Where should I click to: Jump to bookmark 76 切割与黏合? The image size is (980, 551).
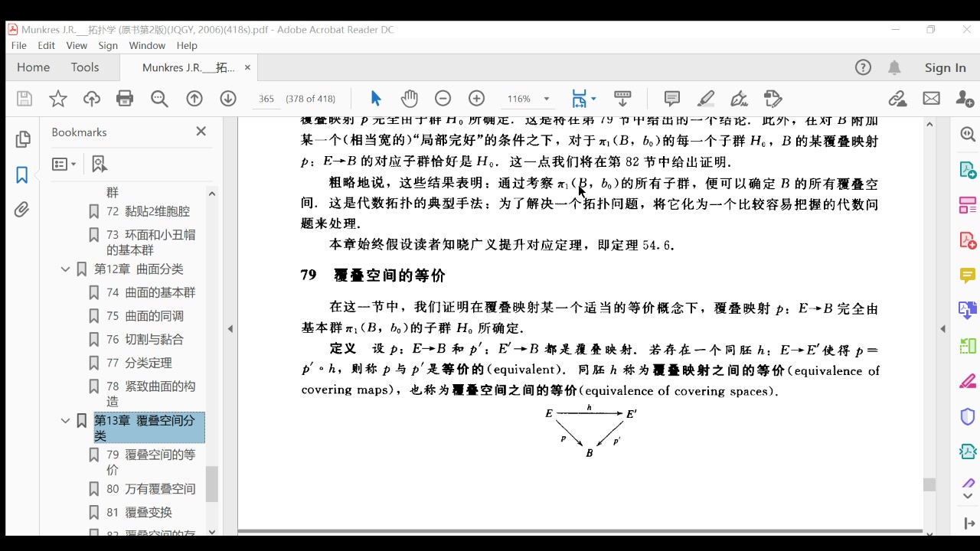[x=145, y=340]
